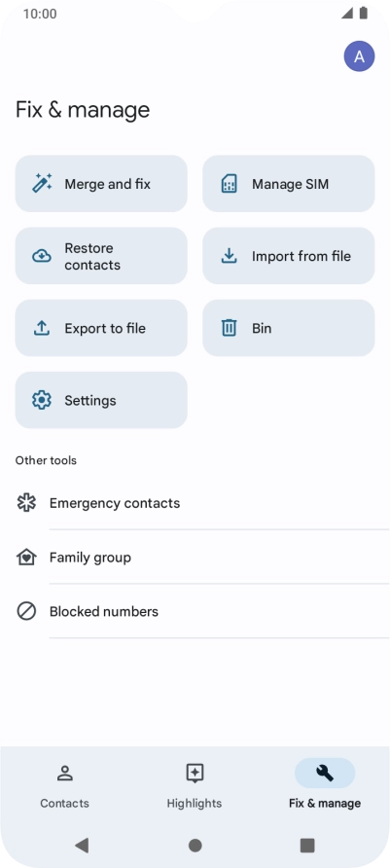The width and height of the screenshot is (390, 868).
Task: Tap the cloud restore icon
Action: coord(42,256)
